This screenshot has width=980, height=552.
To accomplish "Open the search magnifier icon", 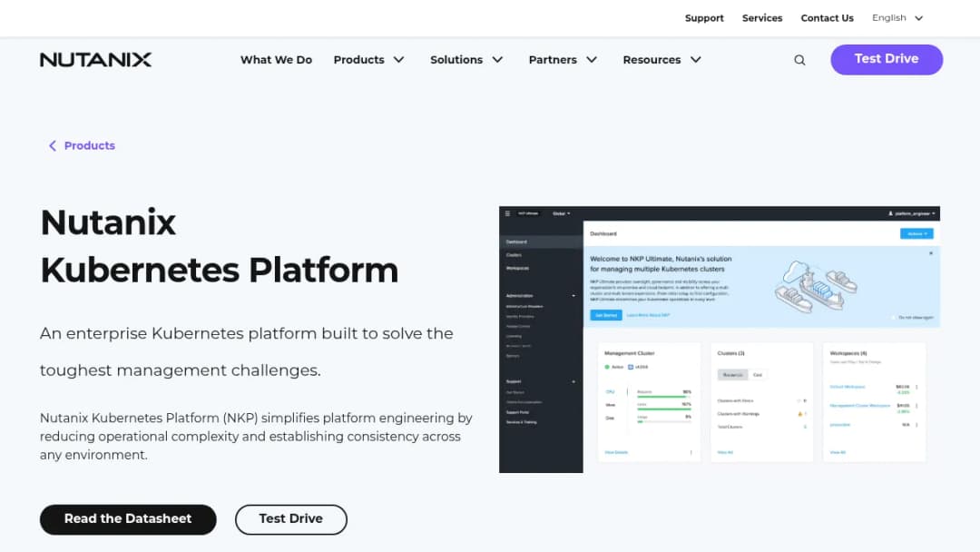I will pyautogui.click(x=799, y=60).
